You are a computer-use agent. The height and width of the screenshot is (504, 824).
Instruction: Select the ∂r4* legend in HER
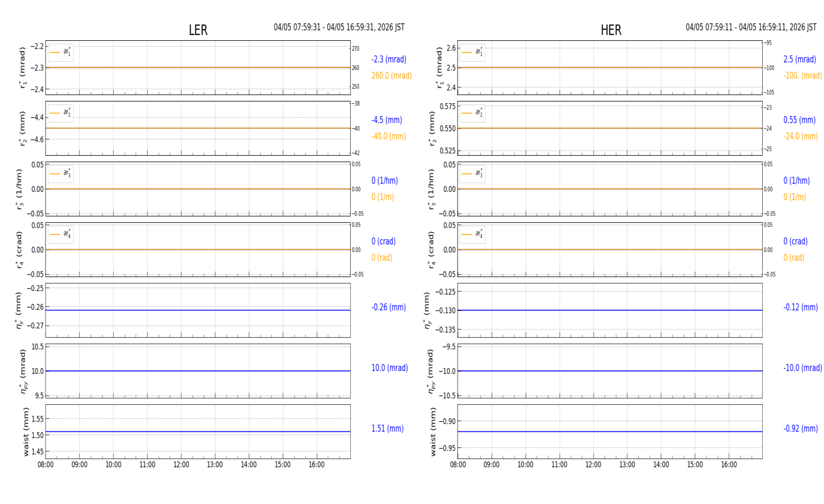[x=473, y=235]
